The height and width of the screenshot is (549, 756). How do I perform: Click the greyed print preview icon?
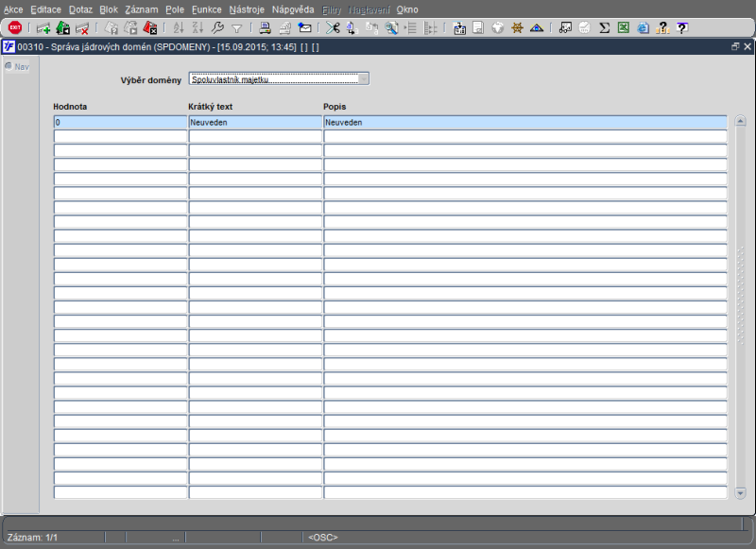click(x=285, y=28)
